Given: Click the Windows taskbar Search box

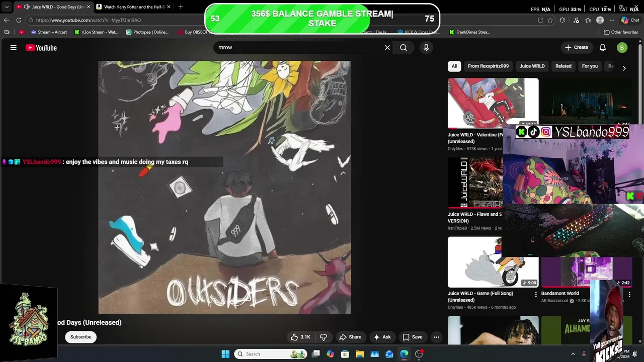Looking at the screenshot, I should (271, 354).
